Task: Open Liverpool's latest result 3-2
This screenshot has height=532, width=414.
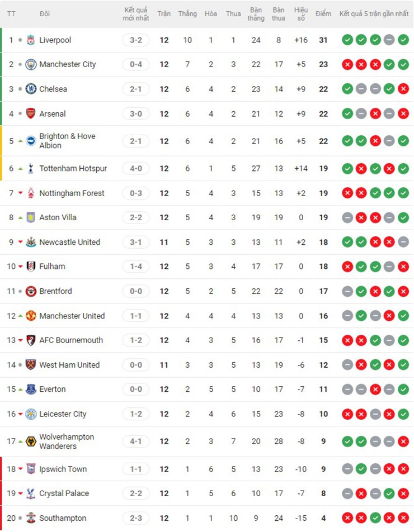Action: (x=135, y=40)
